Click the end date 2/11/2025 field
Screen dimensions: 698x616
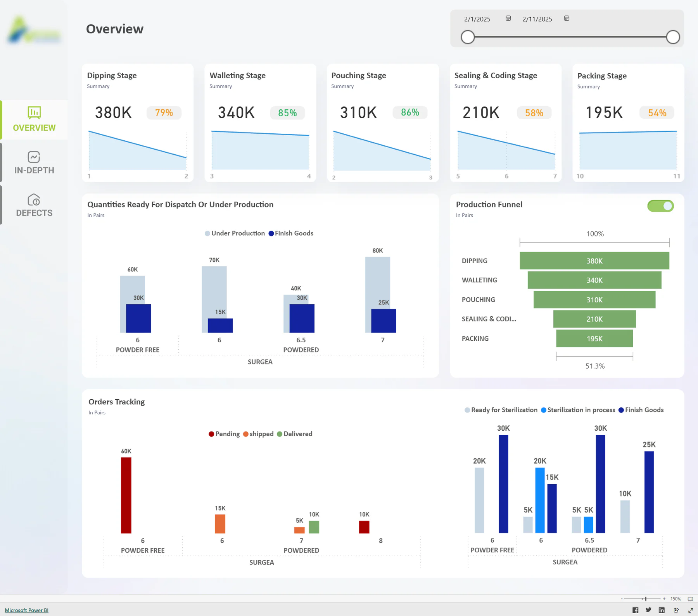point(537,19)
